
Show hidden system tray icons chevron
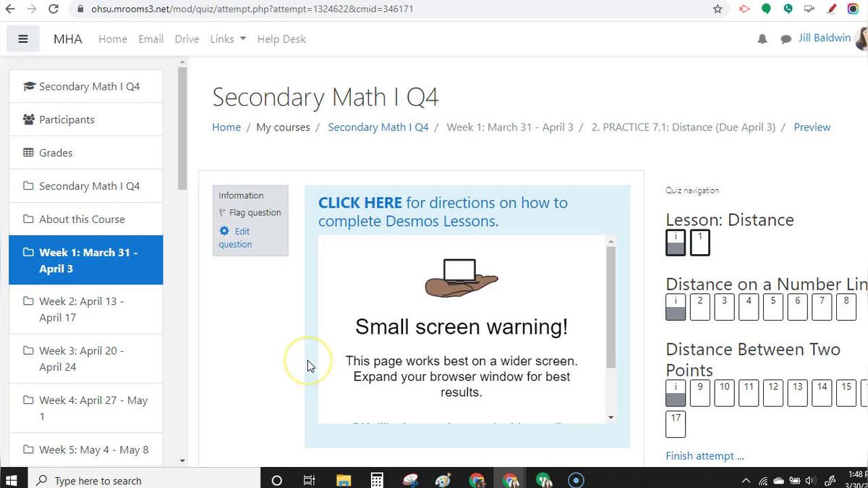coord(746,480)
